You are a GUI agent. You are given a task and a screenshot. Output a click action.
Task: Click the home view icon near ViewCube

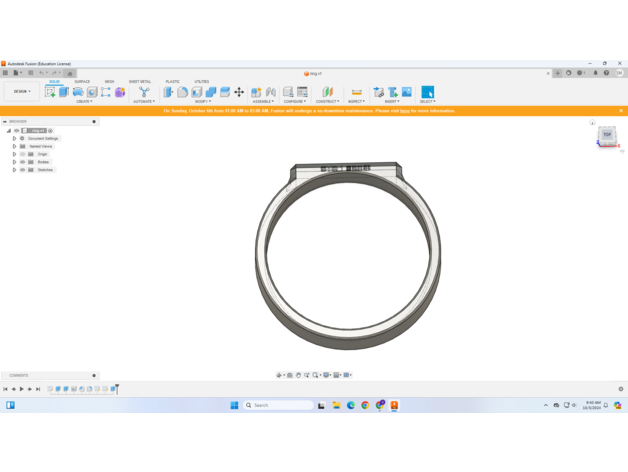point(592,123)
